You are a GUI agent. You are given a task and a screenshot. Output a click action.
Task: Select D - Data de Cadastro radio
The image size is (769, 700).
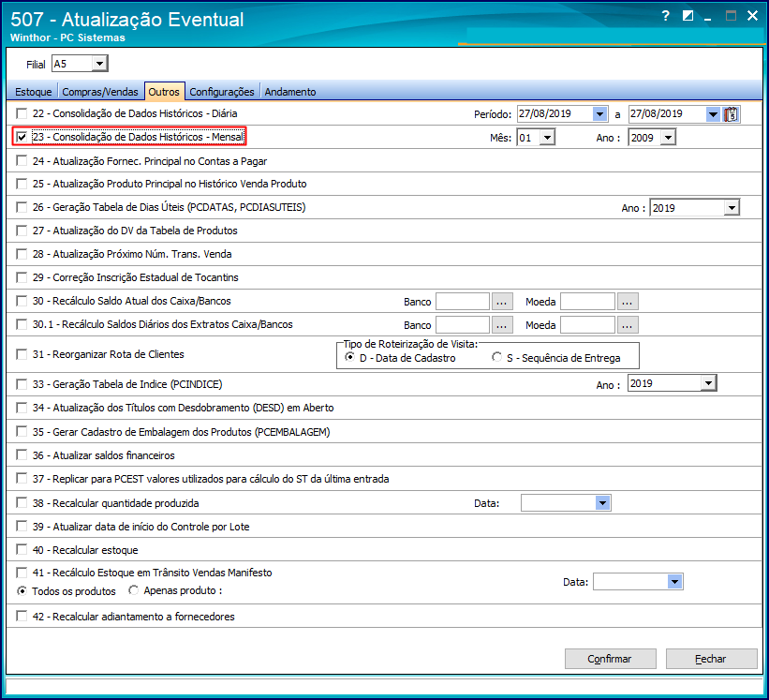coord(349,358)
